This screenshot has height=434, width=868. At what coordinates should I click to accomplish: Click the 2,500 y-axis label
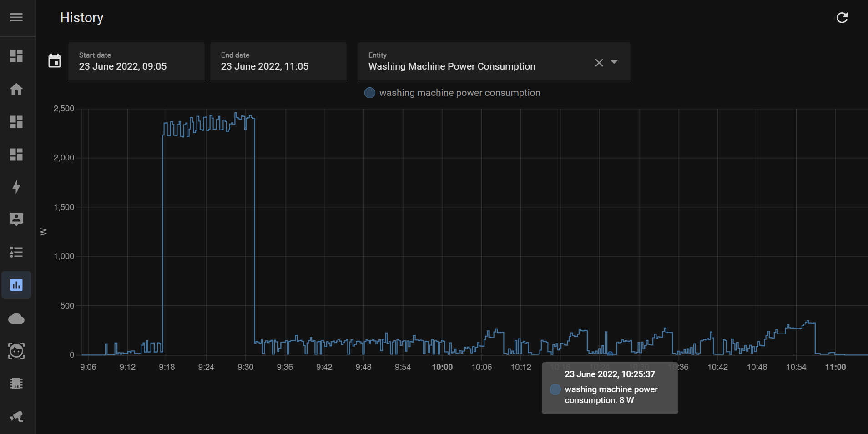click(x=64, y=109)
